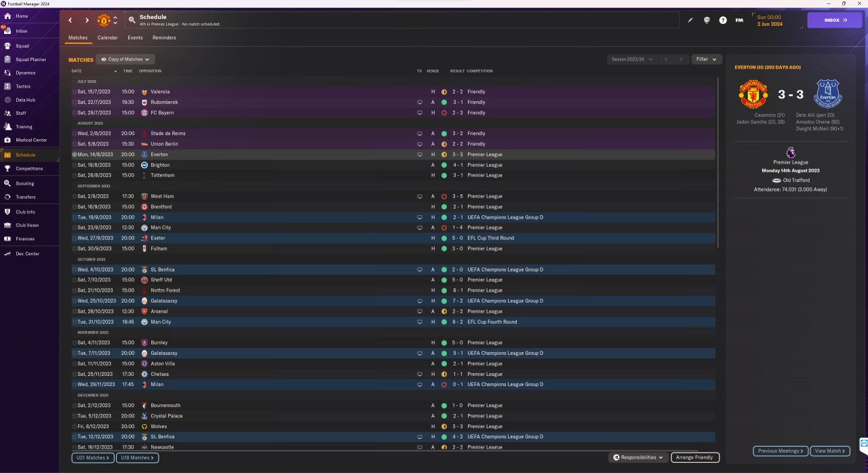Image resolution: width=868 pixels, height=473 pixels.
Task: Open the world globe icon in the top bar
Action: coord(707,20)
